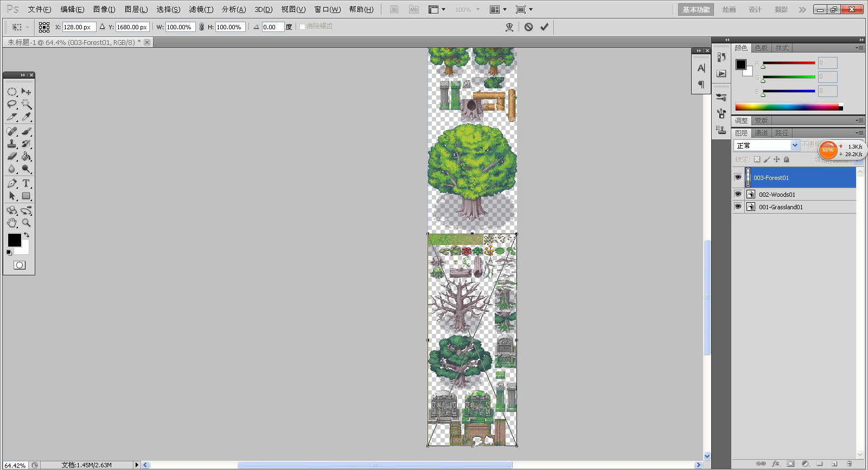Toggle relative positioning triangle in options bar
The image size is (868, 470).
click(x=102, y=27)
